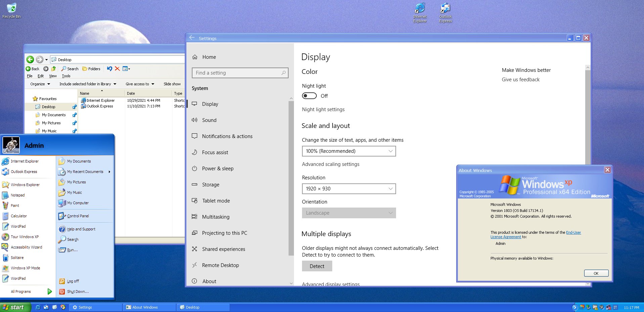Viewport: 644px width, 312px height.
Task: Open the Views dropdown in Explorer toolbar
Action: [126, 69]
